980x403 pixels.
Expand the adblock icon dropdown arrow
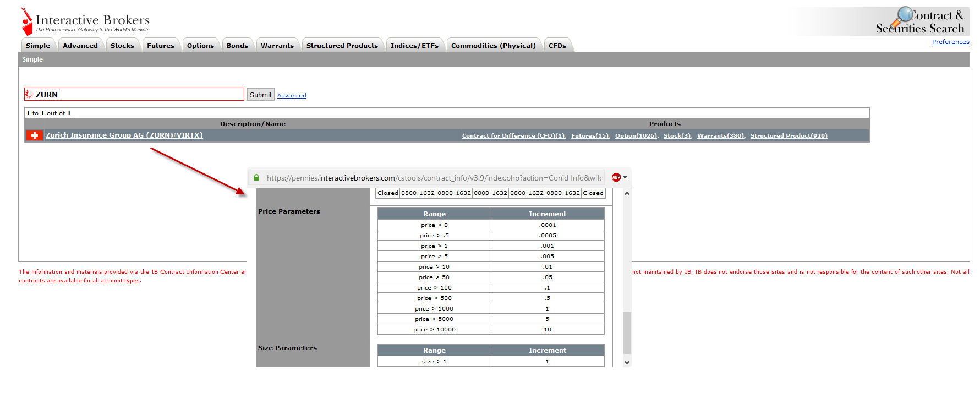coord(625,177)
